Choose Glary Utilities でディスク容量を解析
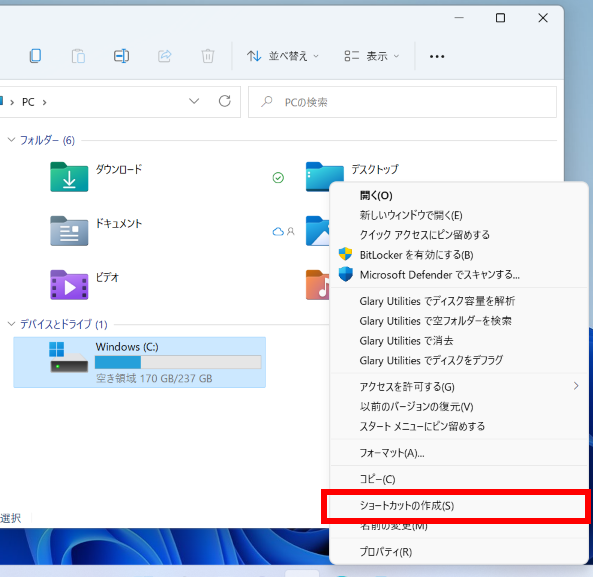Screen dimensions: 593x577 (x=459, y=301)
